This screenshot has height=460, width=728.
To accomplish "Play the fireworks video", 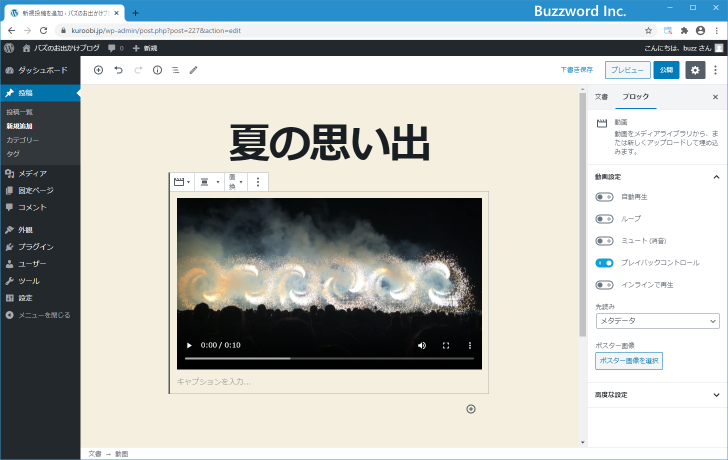I will tap(189, 345).
